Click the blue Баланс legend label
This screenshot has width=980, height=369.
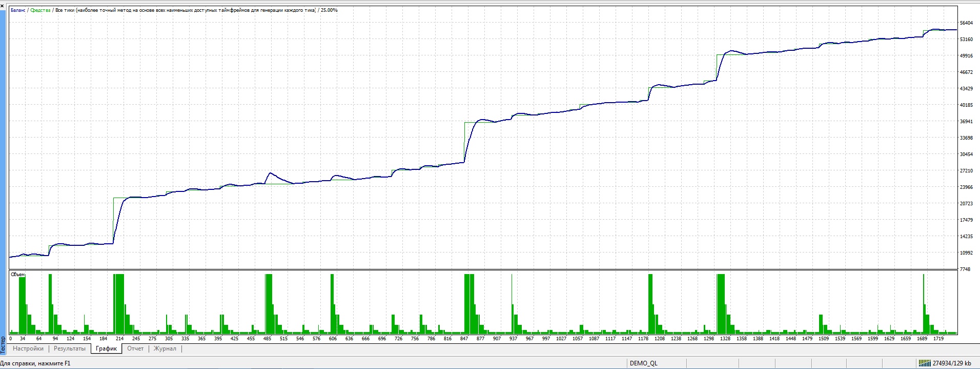pyautogui.click(x=19, y=10)
